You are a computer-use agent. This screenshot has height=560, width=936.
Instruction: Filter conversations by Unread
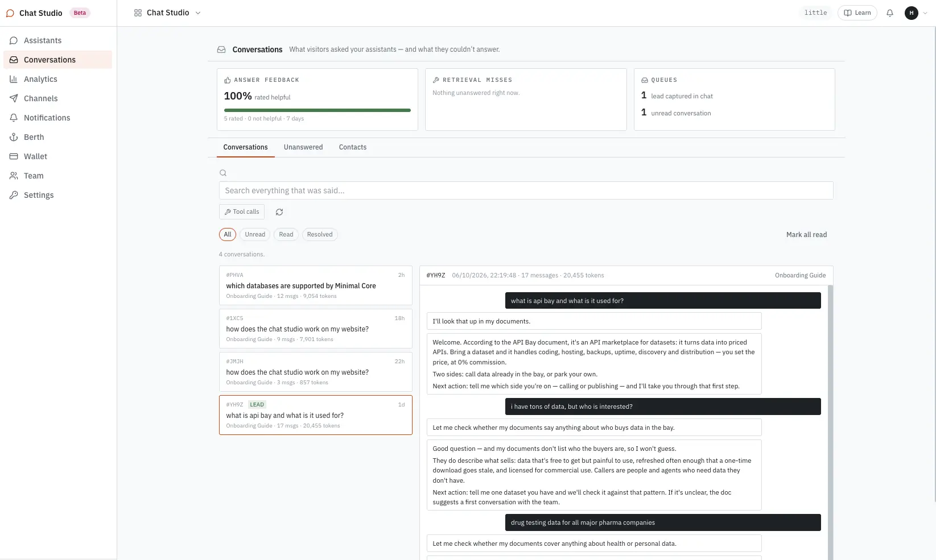[x=255, y=234]
